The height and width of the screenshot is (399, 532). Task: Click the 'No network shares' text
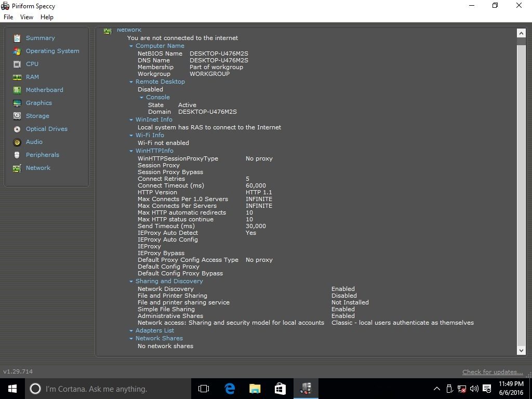tap(165, 347)
